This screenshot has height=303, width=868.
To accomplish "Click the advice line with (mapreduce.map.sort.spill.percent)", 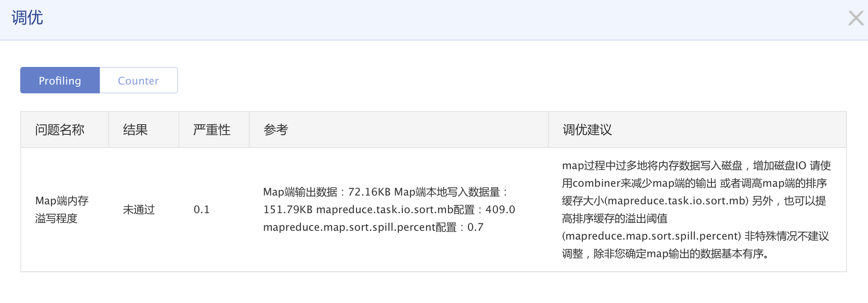I will point(695,236).
